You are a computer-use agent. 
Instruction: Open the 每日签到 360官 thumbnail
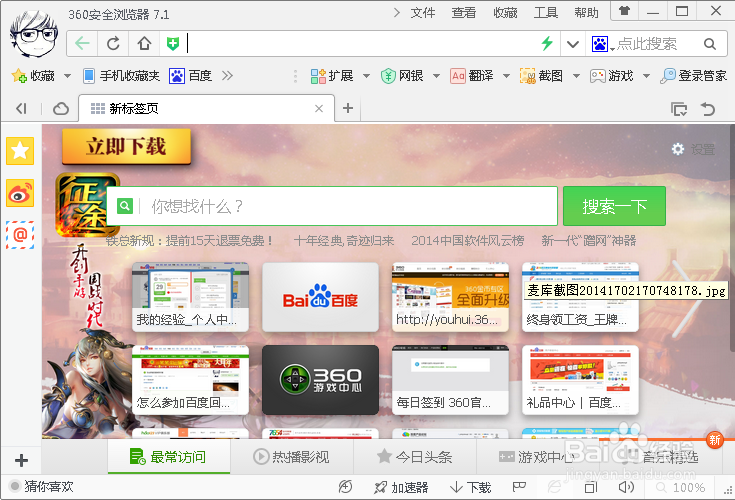coord(450,380)
